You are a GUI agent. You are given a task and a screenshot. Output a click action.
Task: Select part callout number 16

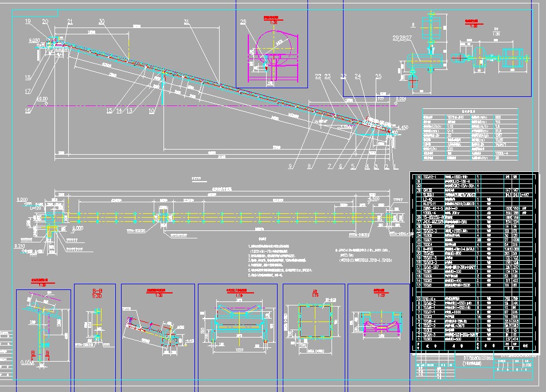coord(28,111)
